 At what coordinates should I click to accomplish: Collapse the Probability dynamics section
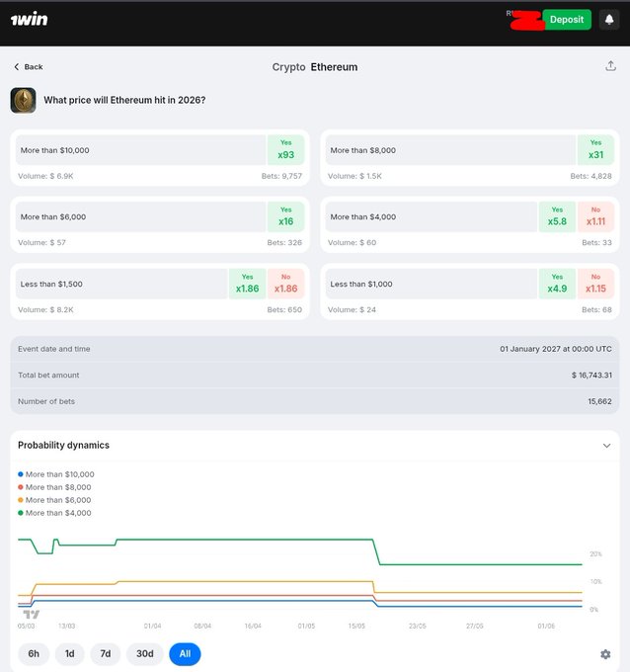pos(606,446)
